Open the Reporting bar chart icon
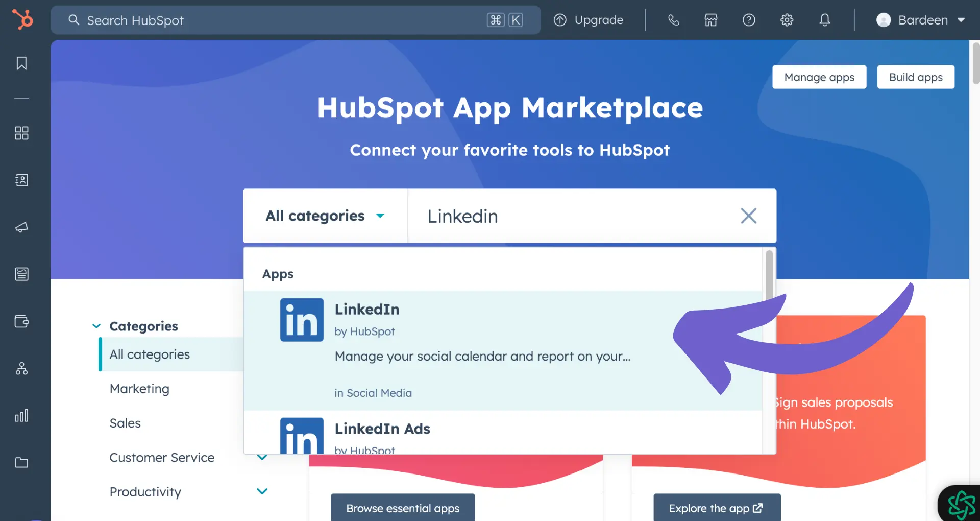 coord(21,415)
